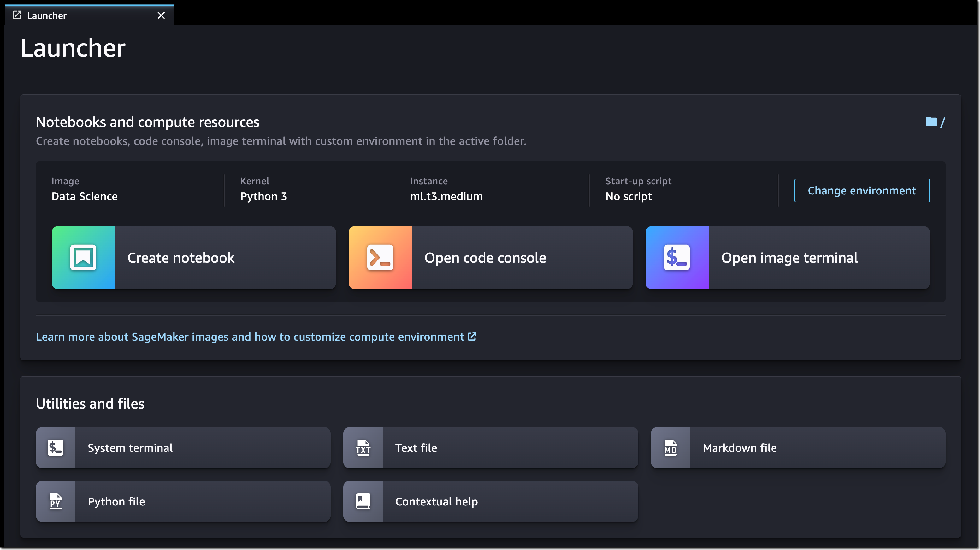Click the Open image terminal label
The image size is (980, 550).
789,258
